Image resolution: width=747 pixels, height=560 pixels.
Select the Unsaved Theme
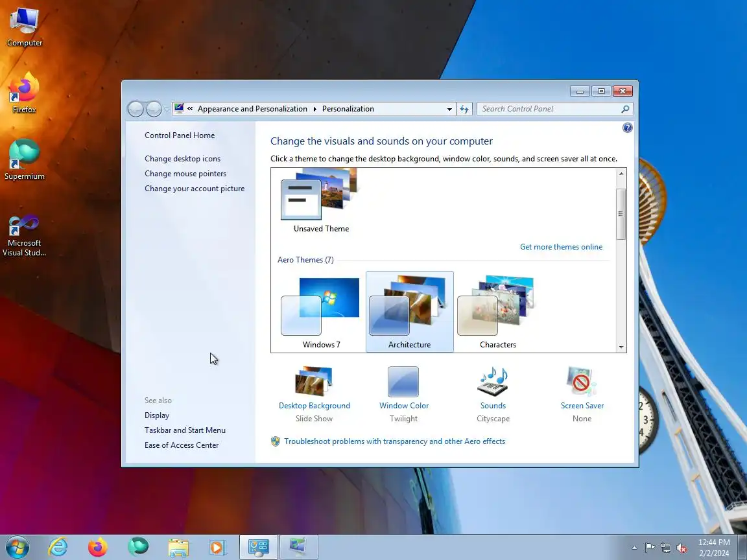pyautogui.click(x=321, y=201)
